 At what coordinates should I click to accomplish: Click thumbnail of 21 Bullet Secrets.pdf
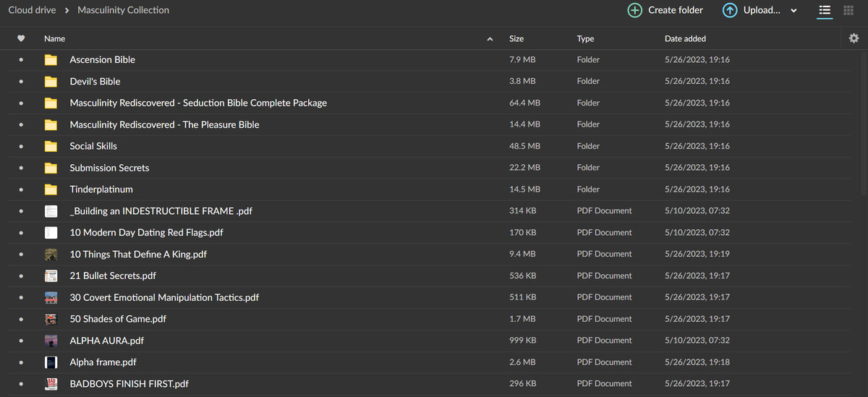coord(51,276)
